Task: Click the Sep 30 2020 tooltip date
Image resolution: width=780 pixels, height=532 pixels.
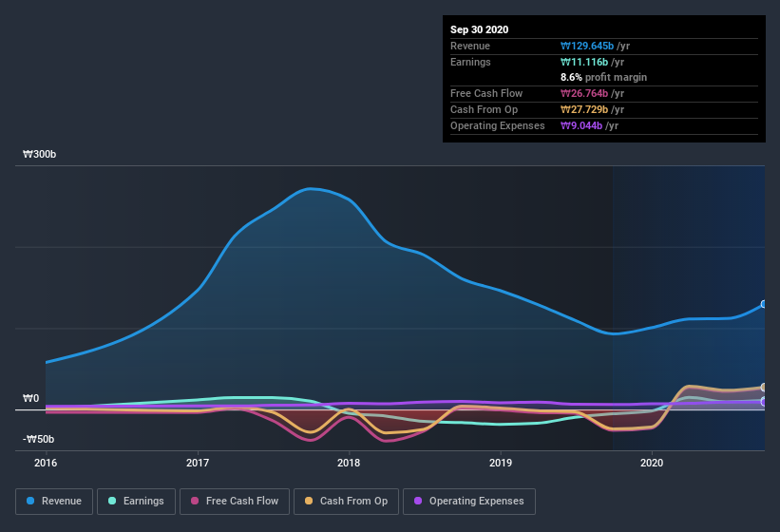Action: (x=479, y=29)
